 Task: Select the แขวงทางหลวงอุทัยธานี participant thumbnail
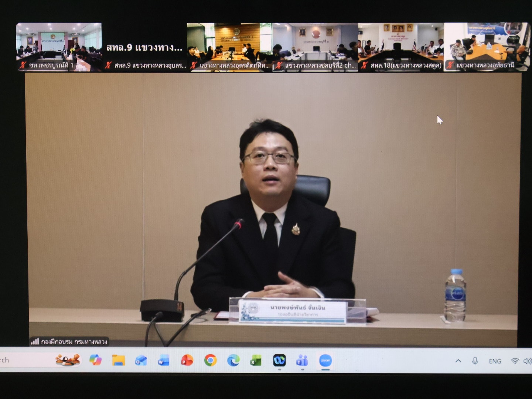pos(486,46)
